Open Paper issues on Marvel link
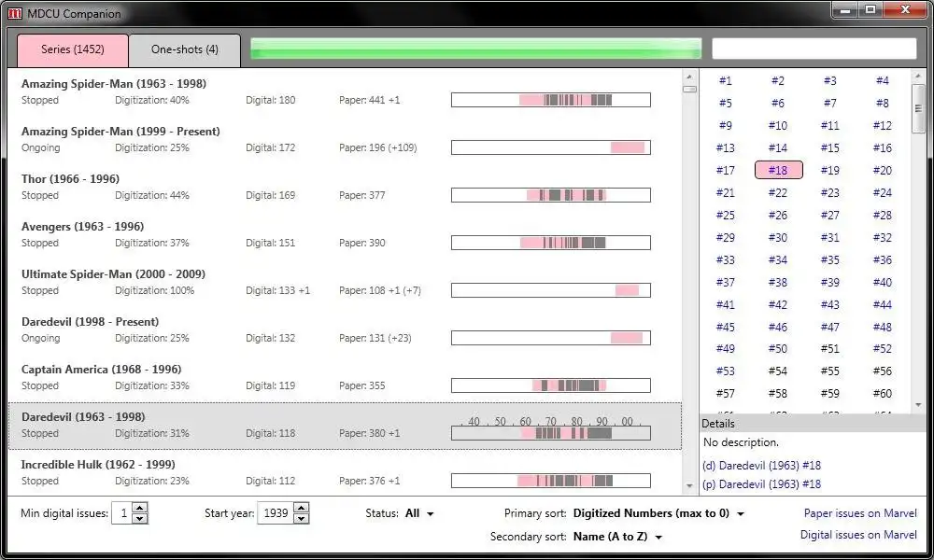The width and height of the screenshot is (934, 560). [860, 513]
